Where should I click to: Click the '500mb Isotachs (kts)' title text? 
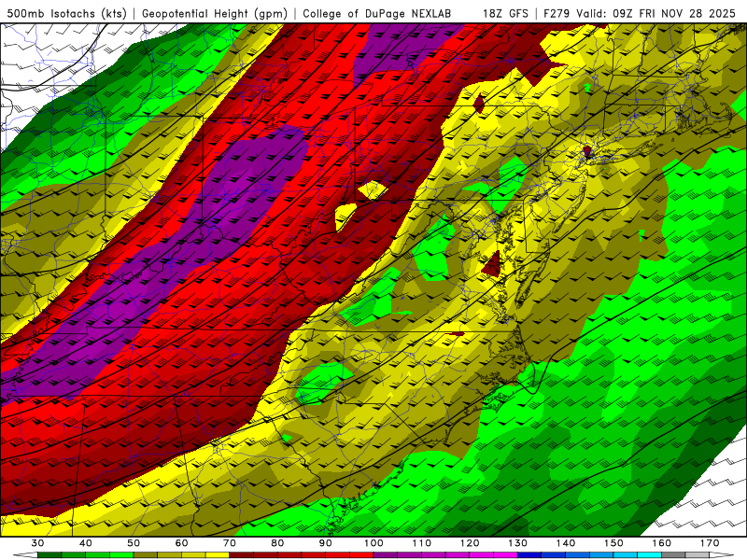coord(66,13)
